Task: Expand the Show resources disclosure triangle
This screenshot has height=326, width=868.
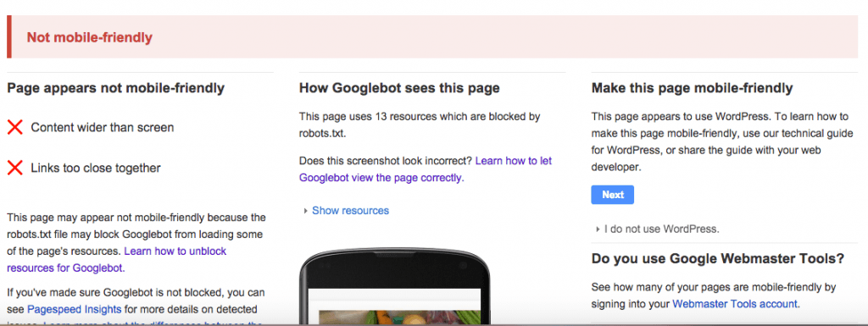Action: pyautogui.click(x=305, y=211)
